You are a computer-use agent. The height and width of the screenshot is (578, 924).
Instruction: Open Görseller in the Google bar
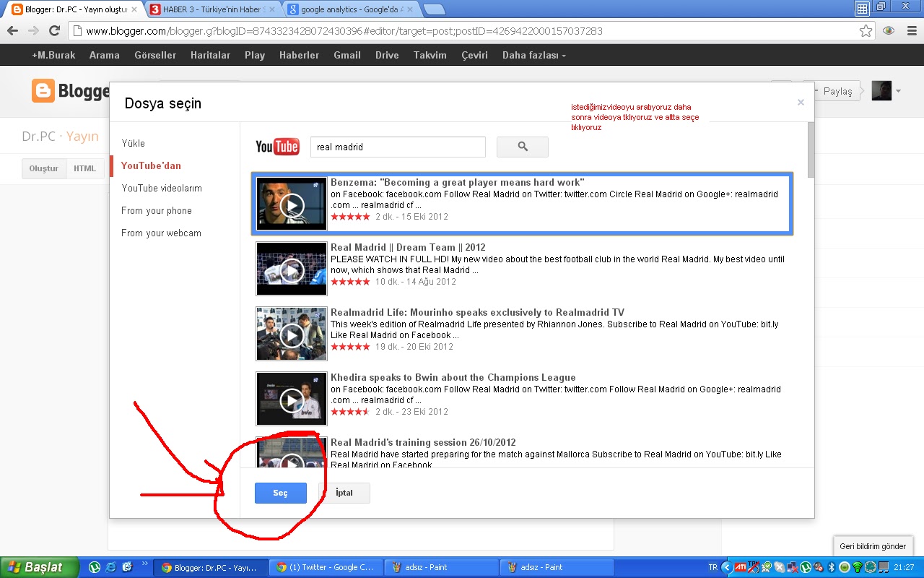click(x=155, y=55)
